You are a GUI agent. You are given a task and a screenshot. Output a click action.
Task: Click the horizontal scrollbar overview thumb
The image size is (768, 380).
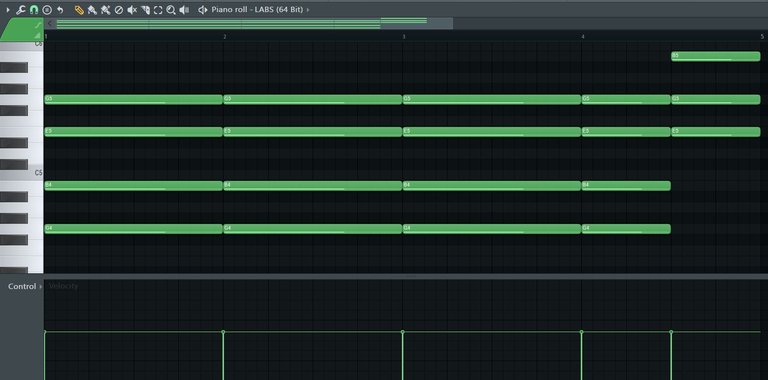(x=255, y=24)
